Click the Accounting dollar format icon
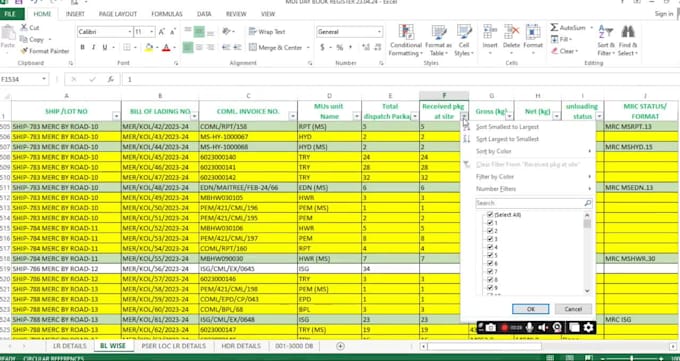 tap(322, 47)
